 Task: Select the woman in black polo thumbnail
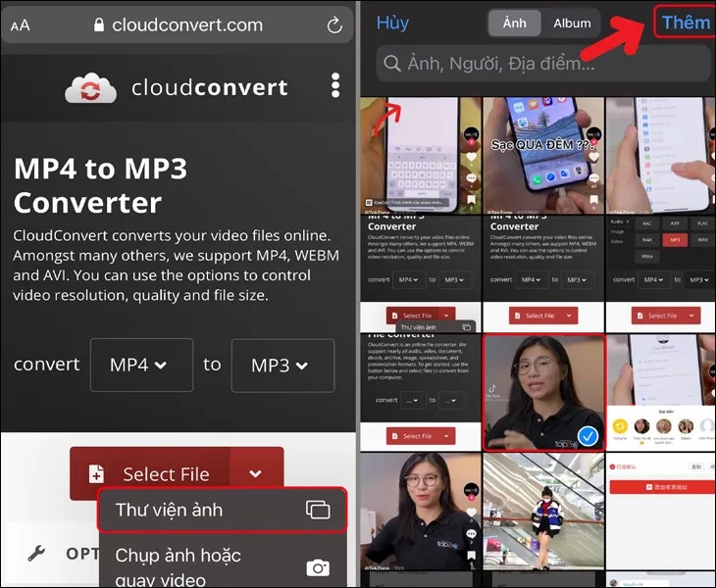point(420,512)
